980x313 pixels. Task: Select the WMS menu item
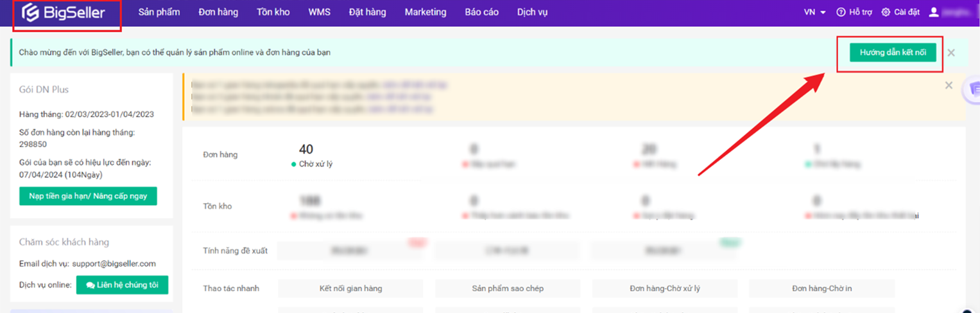[x=319, y=12]
